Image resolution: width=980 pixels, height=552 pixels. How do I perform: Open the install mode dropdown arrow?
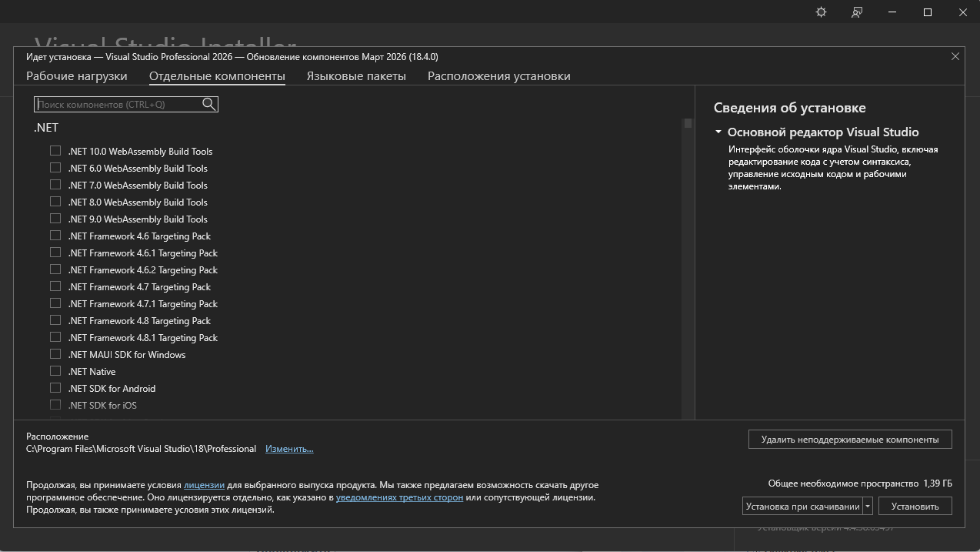tap(868, 506)
